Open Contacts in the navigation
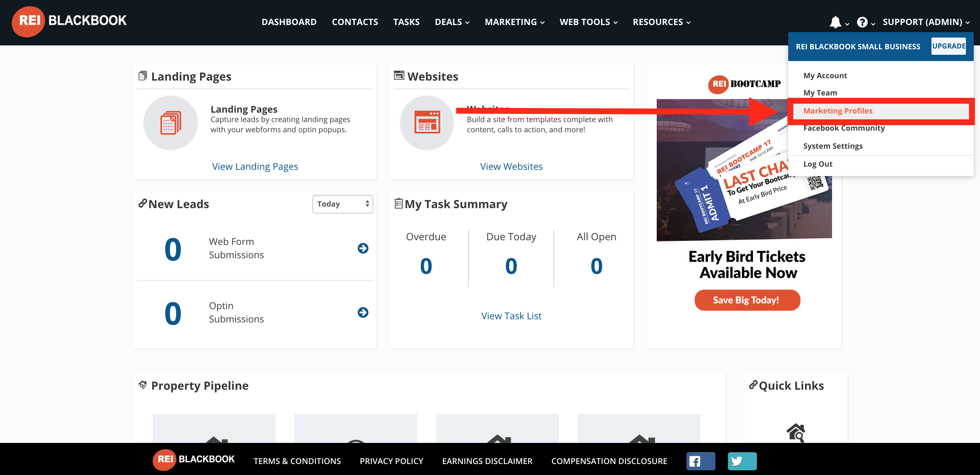The width and height of the screenshot is (980, 475). (355, 22)
